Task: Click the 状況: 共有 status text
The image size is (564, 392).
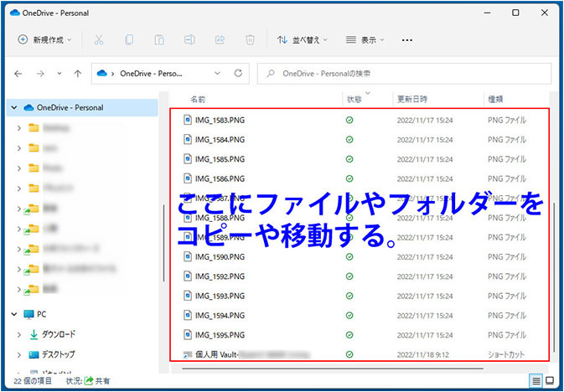Action: 88,381
